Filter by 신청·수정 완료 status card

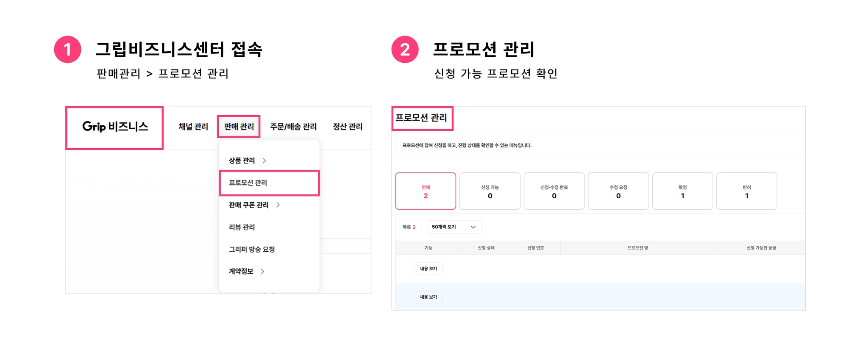(x=554, y=191)
